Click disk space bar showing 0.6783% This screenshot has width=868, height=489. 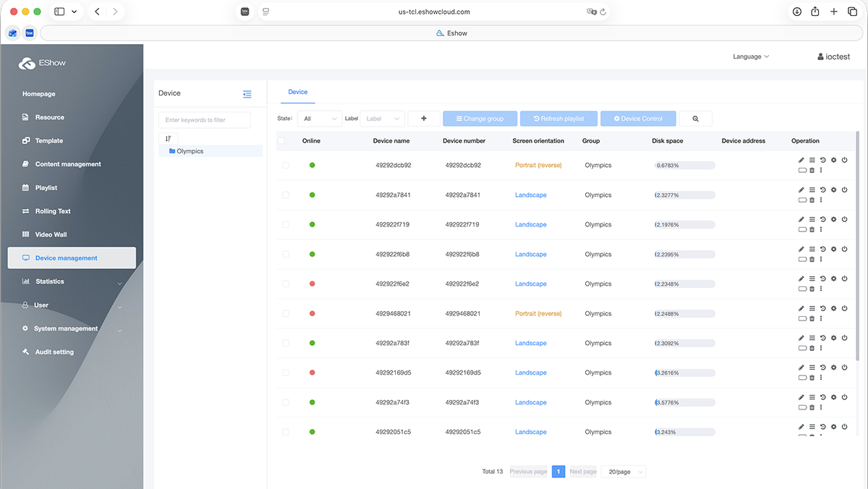pyautogui.click(x=684, y=166)
